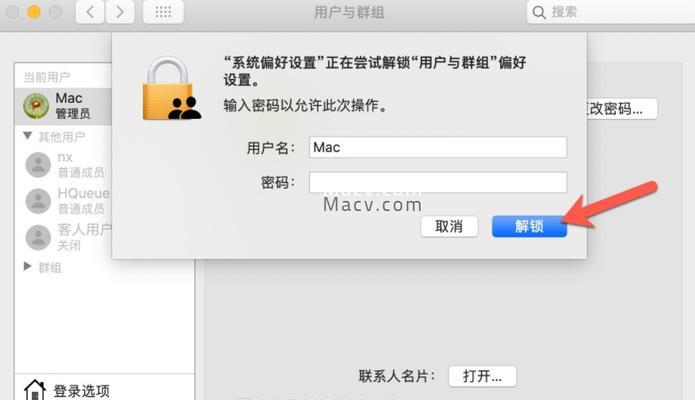Screen dimensions: 695x400
Task: Click the HQueue user avatar
Action: click(38, 201)
